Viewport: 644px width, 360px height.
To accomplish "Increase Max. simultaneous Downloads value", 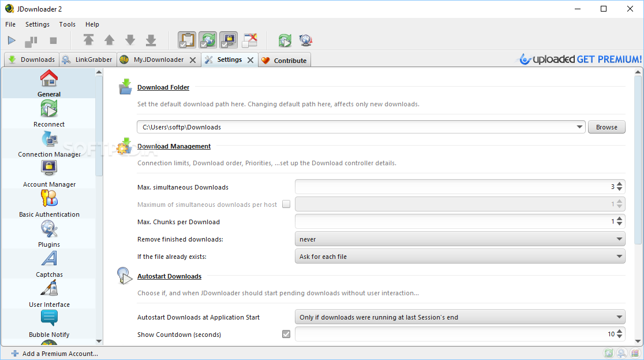I will coord(619,184).
